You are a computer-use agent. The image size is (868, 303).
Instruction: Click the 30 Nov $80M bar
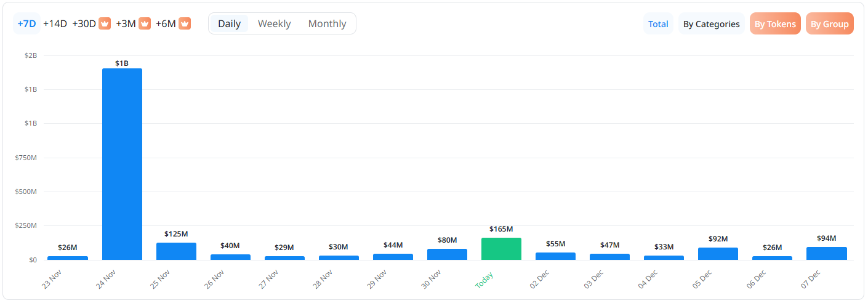tap(447, 254)
